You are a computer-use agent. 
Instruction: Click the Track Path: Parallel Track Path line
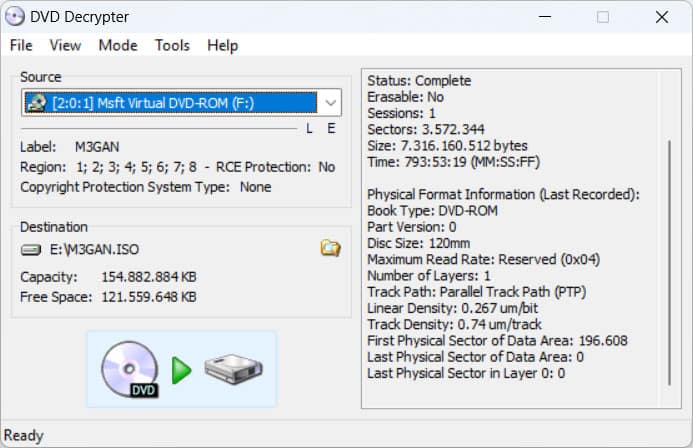[476, 292]
